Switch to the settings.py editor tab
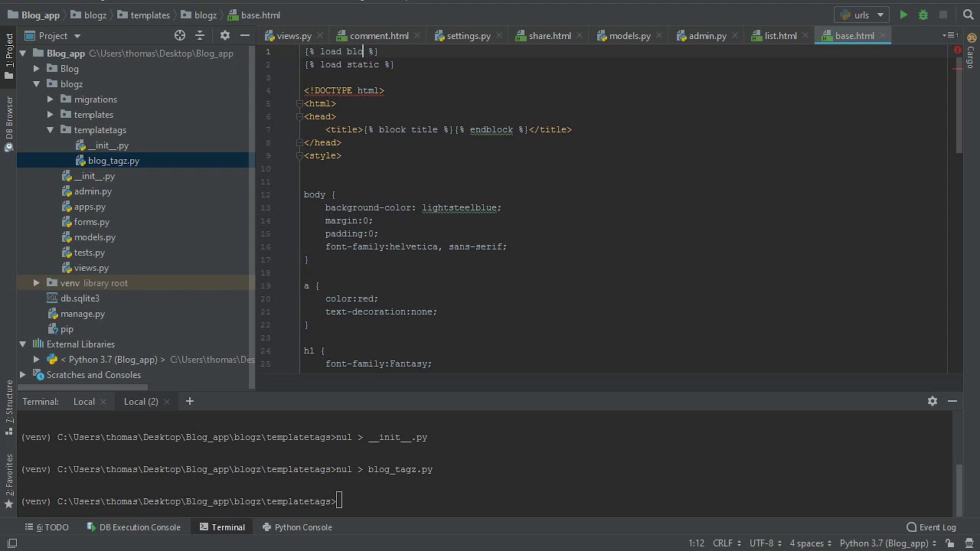Image resolution: width=980 pixels, height=551 pixels. pyautogui.click(x=469, y=36)
